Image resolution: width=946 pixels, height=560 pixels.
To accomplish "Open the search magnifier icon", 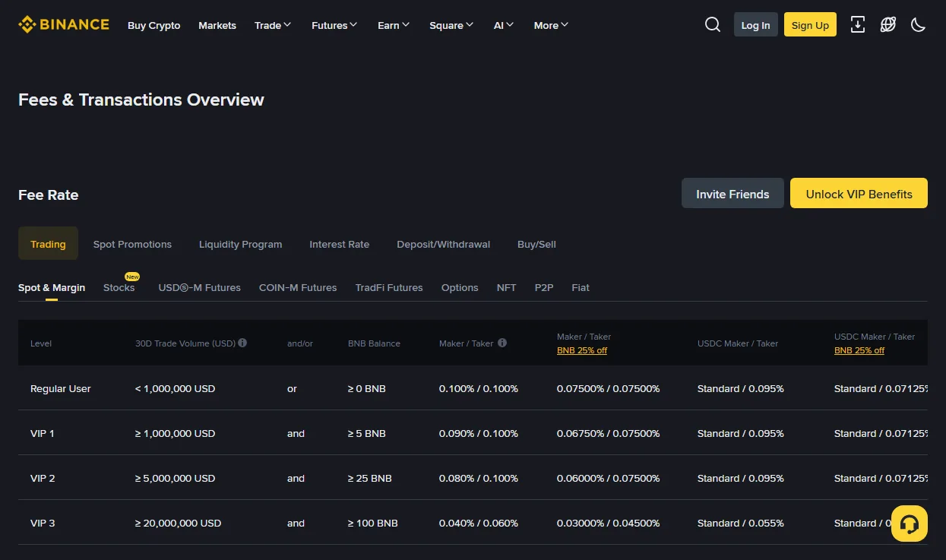I will pyautogui.click(x=713, y=25).
